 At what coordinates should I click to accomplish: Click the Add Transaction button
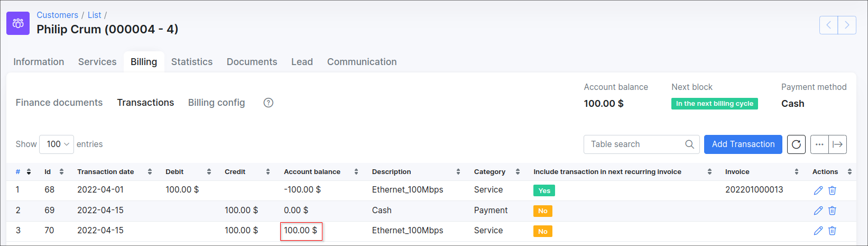(743, 144)
